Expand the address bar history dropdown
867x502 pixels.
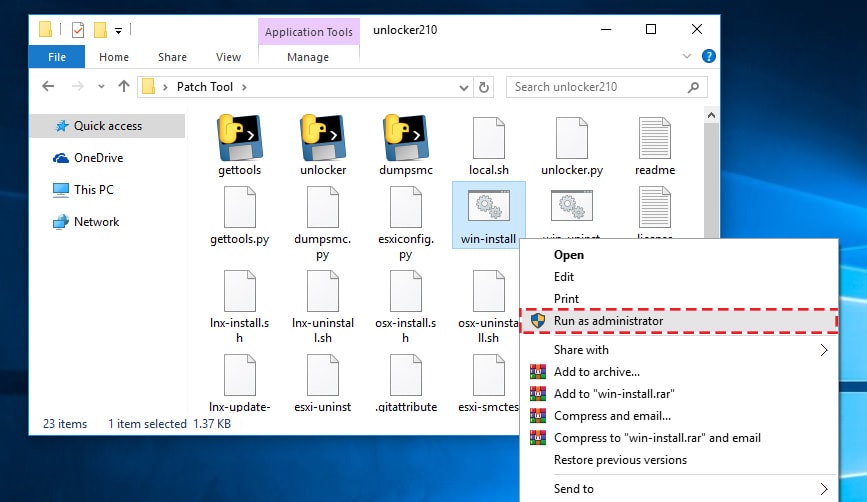pyautogui.click(x=464, y=88)
